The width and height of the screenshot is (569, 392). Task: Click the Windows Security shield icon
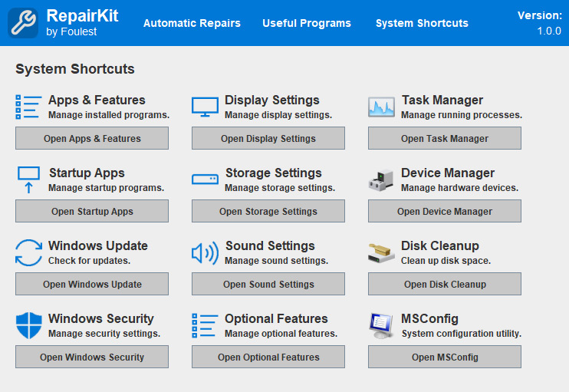pyautogui.click(x=28, y=325)
